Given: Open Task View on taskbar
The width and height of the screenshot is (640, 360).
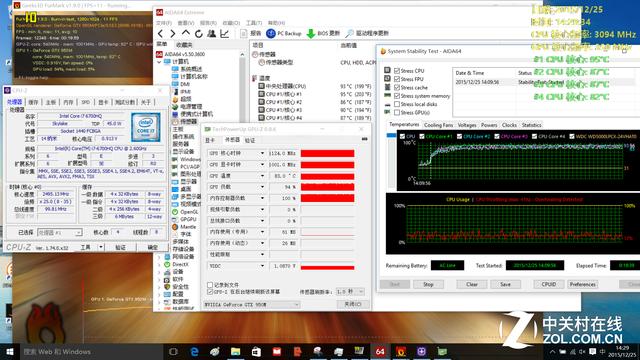Looking at the screenshot, I should click(173, 351).
